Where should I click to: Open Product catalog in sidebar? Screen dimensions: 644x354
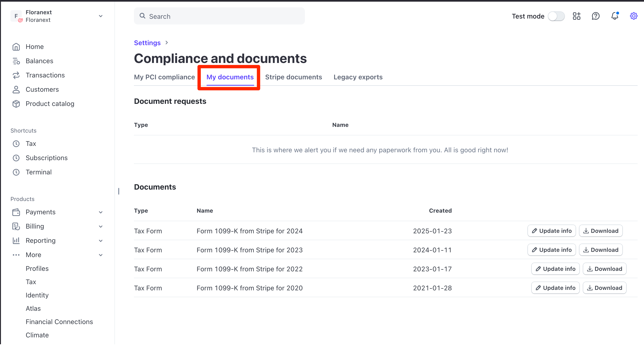[50, 104]
